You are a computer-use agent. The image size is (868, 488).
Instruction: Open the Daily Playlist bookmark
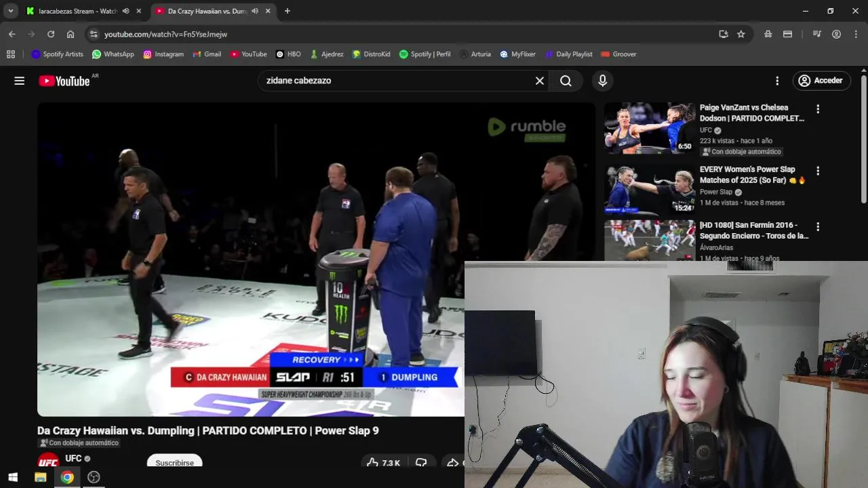pyautogui.click(x=568, y=54)
